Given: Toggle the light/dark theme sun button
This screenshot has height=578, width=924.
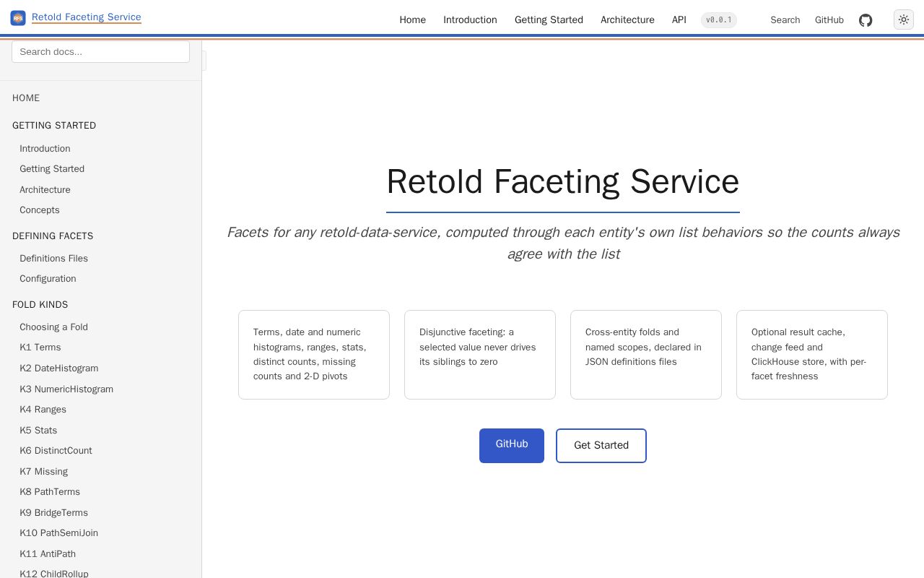Looking at the screenshot, I should pos(904,20).
